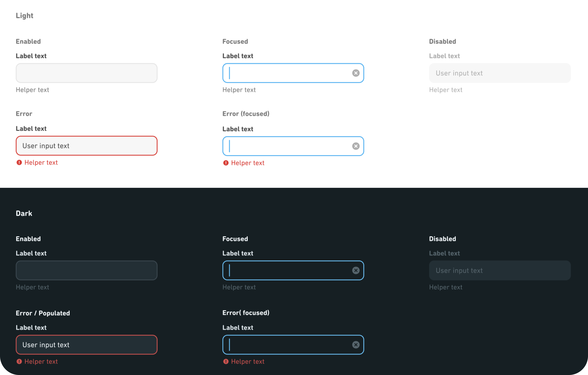Screen dimensions: 588x375
Task: Click into the Dark Focused text input
Action: pyautogui.click(x=293, y=270)
